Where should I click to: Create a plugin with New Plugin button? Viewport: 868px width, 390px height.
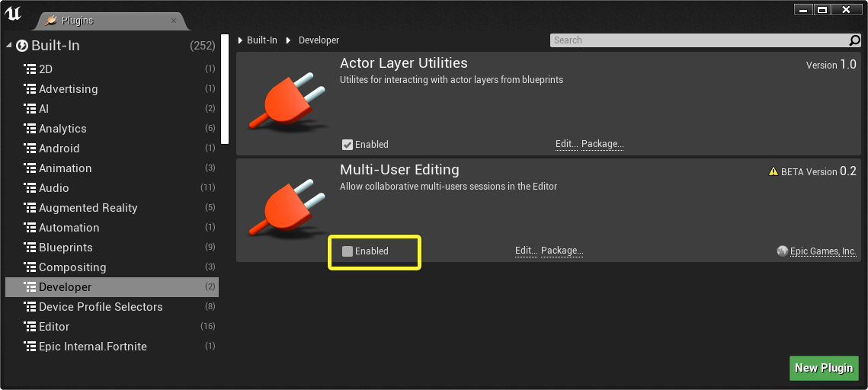[x=824, y=368]
